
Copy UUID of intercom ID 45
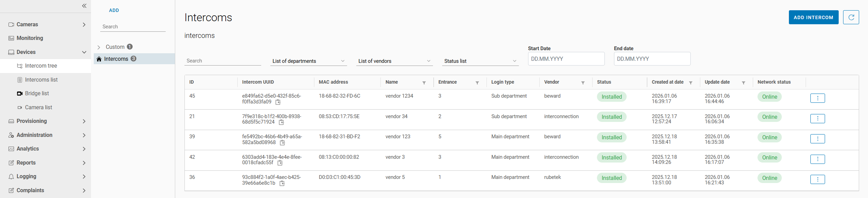tap(278, 102)
